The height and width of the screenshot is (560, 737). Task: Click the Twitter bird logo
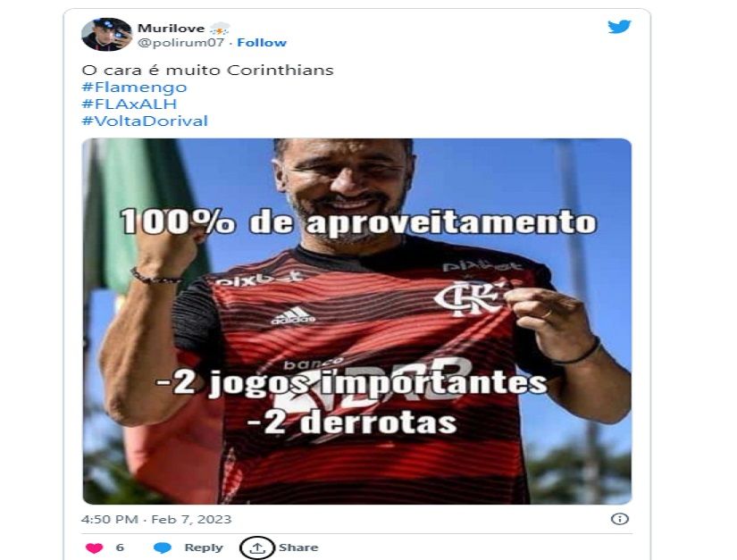[619, 27]
